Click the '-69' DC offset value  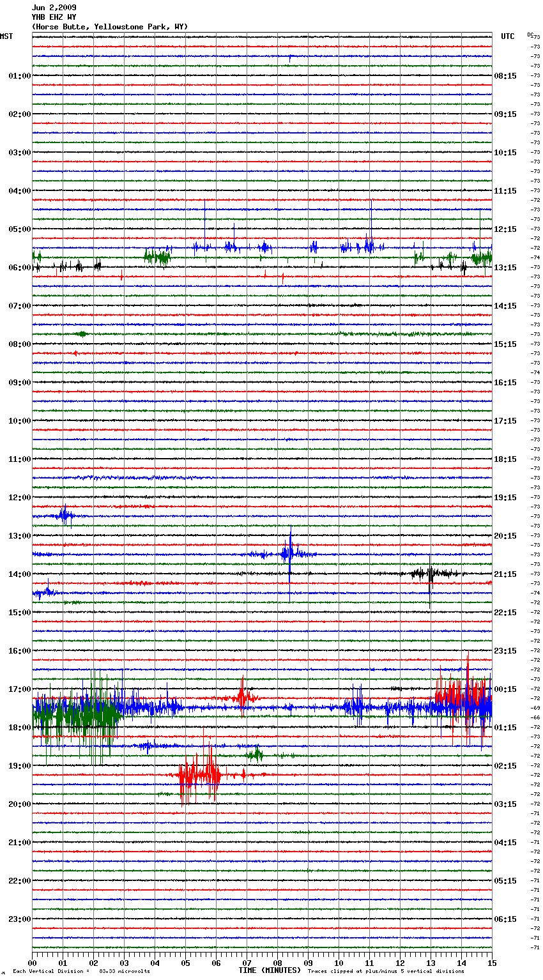(x=536, y=708)
